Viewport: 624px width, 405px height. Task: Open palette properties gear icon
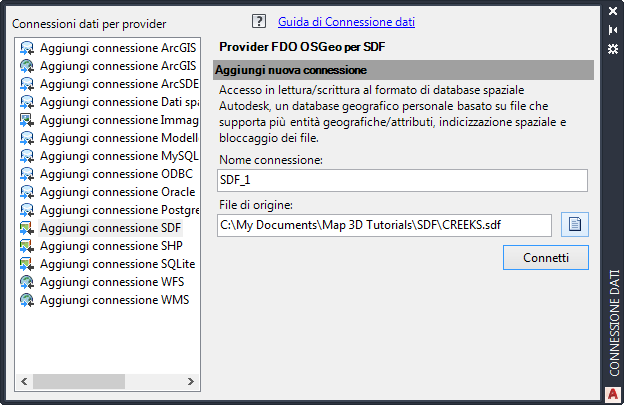[x=614, y=47]
